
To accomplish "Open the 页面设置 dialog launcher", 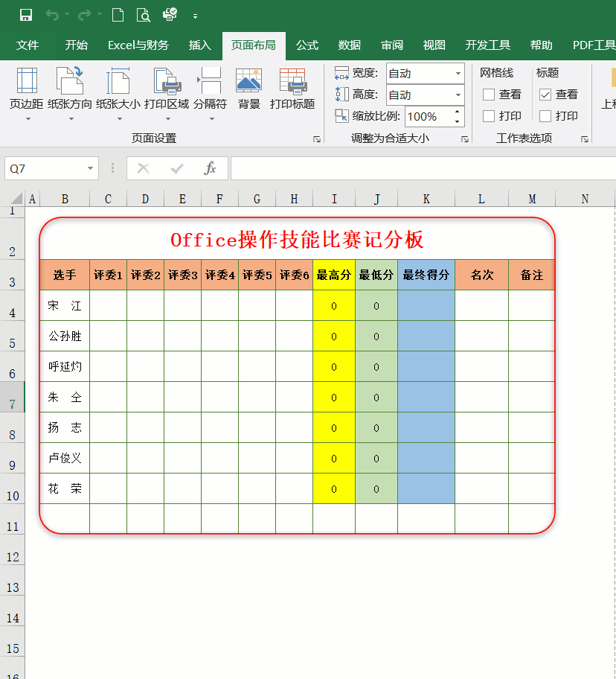I will tap(317, 139).
